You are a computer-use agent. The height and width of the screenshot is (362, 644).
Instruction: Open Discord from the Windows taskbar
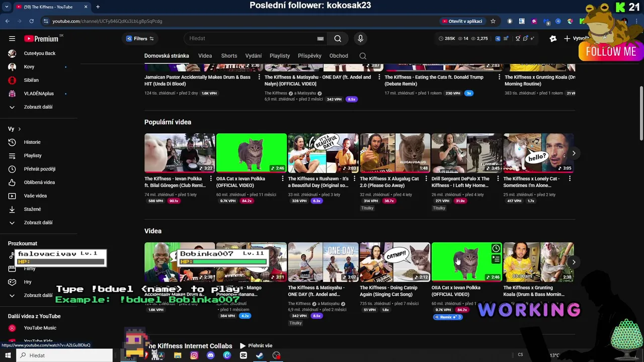pyautogui.click(x=210, y=355)
